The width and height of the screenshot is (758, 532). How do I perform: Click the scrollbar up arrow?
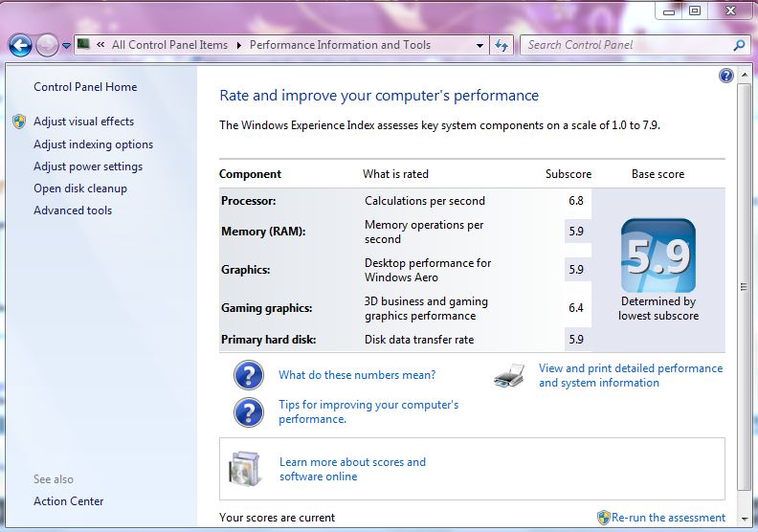[x=744, y=75]
